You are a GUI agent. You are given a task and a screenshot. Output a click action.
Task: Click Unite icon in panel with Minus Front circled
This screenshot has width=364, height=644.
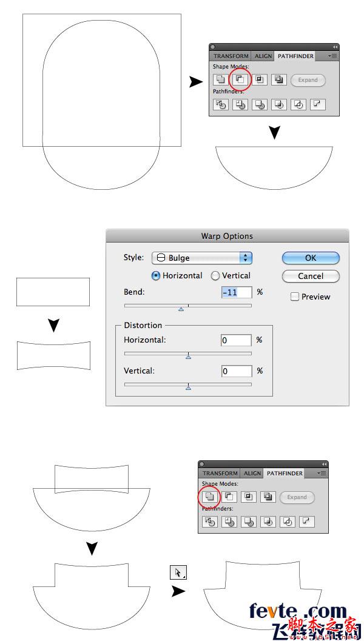click(221, 79)
